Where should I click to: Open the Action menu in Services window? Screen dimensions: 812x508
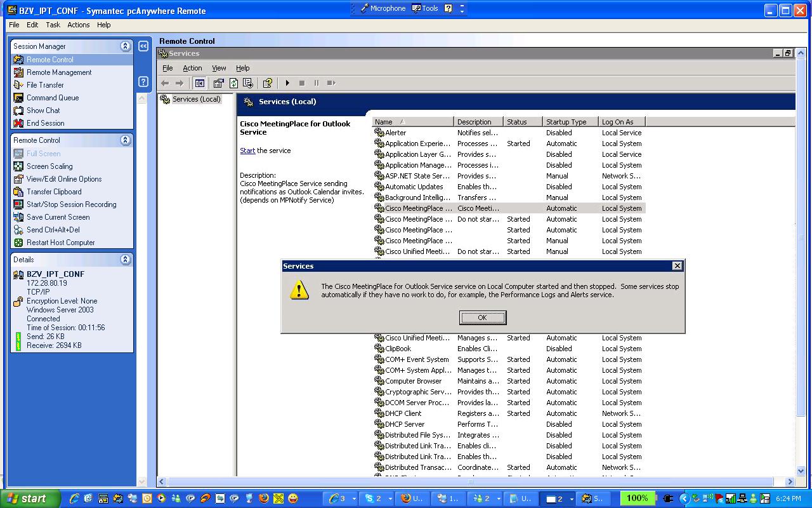coord(192,68)
